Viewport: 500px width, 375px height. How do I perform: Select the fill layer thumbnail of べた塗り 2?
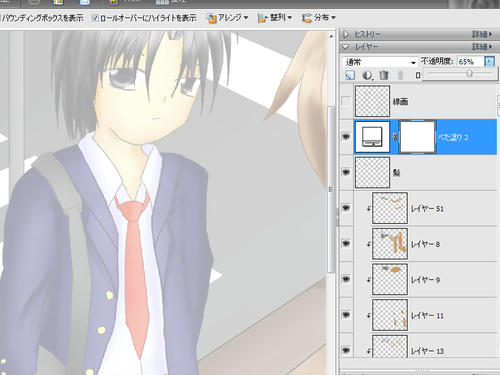(372, 137)
